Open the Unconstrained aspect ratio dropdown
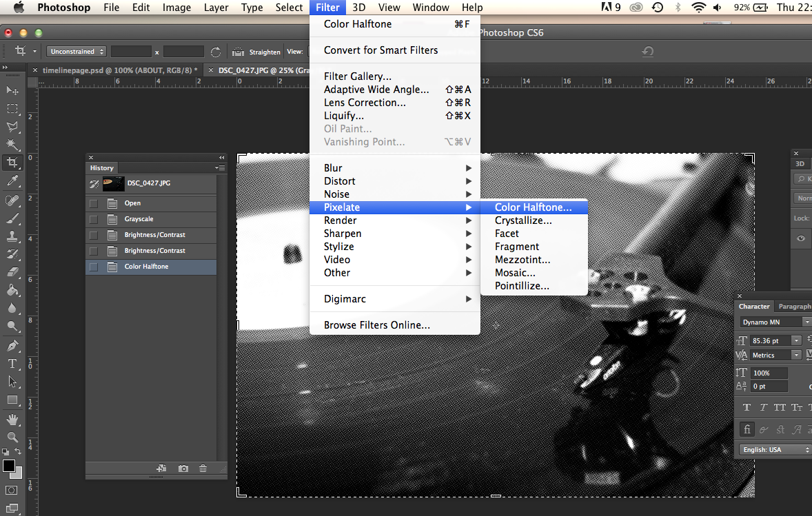Viewport: 812px width, 516px height. point(77,51)
